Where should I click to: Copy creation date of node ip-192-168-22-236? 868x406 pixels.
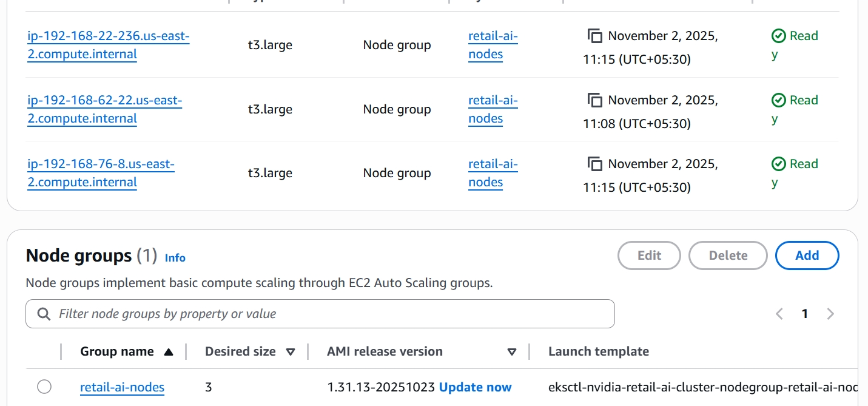595,36
